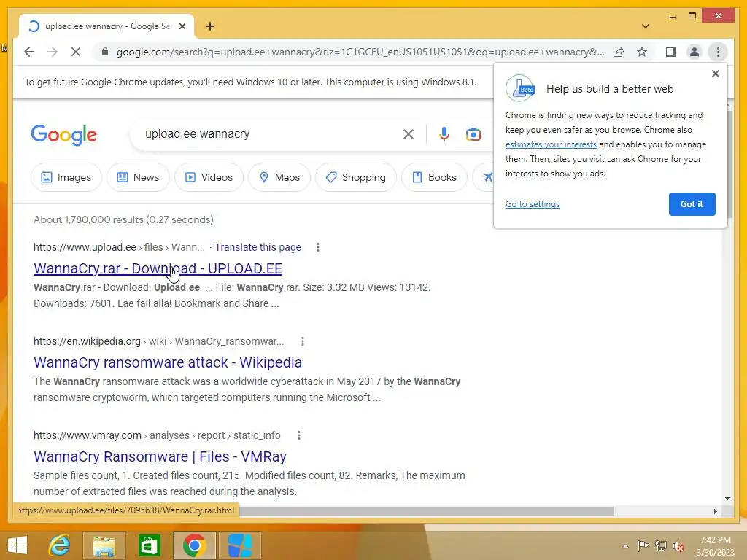Viewport: 747px width, 560px height.
Task: Start a voice search via microphone icon
Action: [444, 134]
